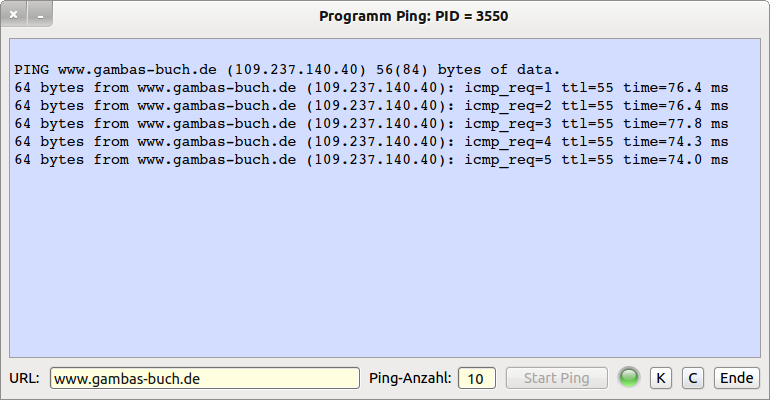
Task: Click the icmp_req=1 output line
Action: pos(370,88)
